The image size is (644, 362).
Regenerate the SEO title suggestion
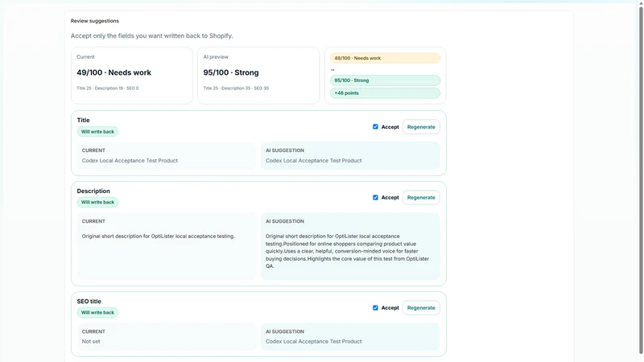pos(421,308)
